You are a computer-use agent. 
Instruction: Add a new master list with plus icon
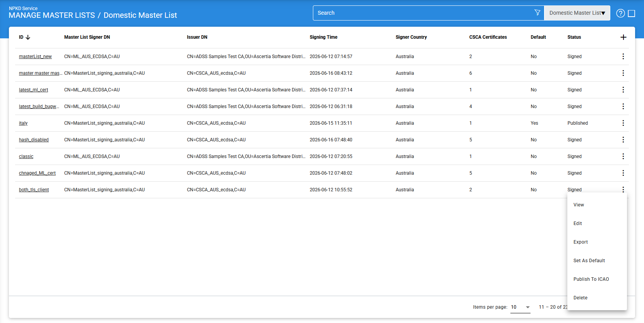(x=623, y=37)
